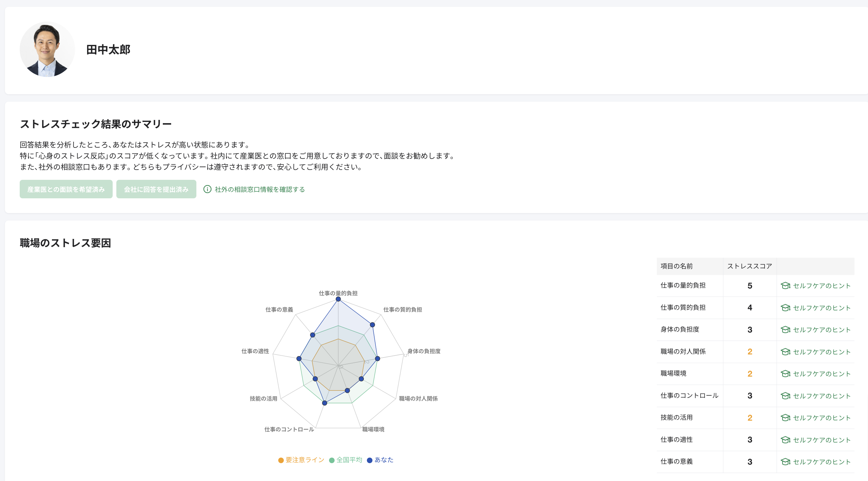The height and width of the screenshot is (481, 868).
Task: Click graduation cap icon in 身体の負担度 row
Action: [785, 330]
